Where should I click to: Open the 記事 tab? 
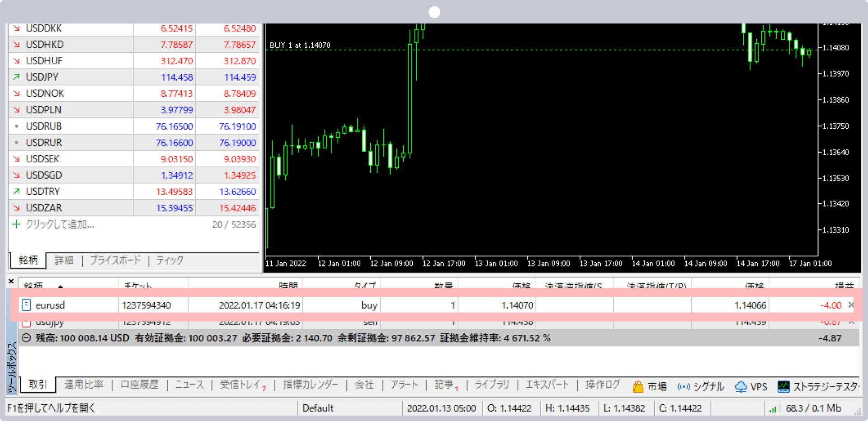(x=446, y=385)
